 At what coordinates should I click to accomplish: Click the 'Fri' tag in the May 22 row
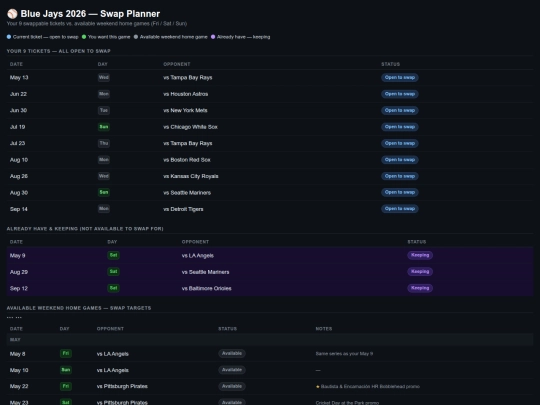(66, 386)
